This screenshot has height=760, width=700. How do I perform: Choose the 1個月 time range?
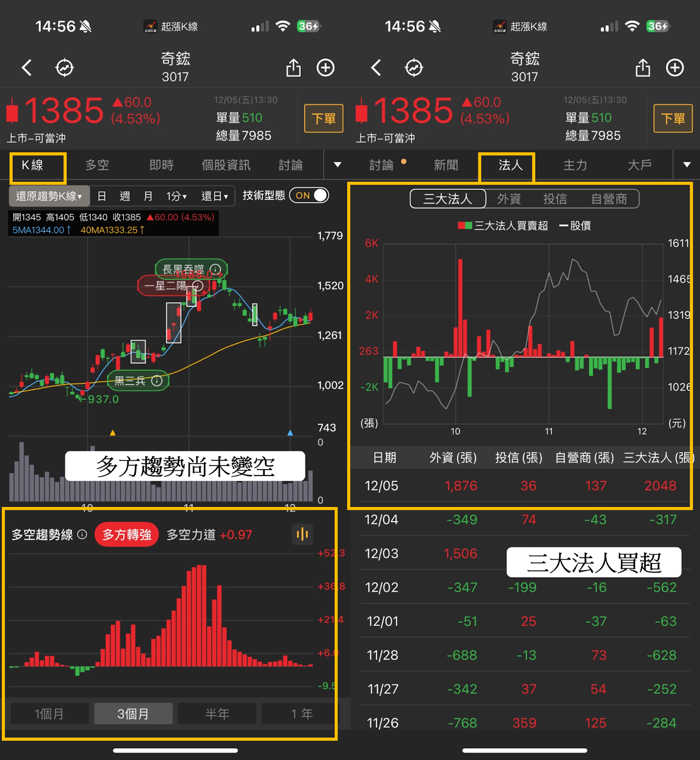tap(49, 713)
